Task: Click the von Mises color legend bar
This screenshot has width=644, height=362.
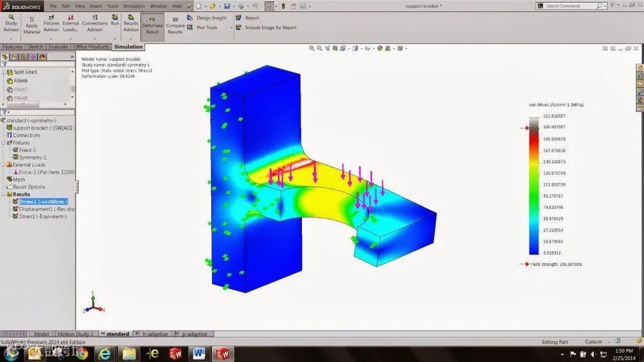Action: point(534,186)
